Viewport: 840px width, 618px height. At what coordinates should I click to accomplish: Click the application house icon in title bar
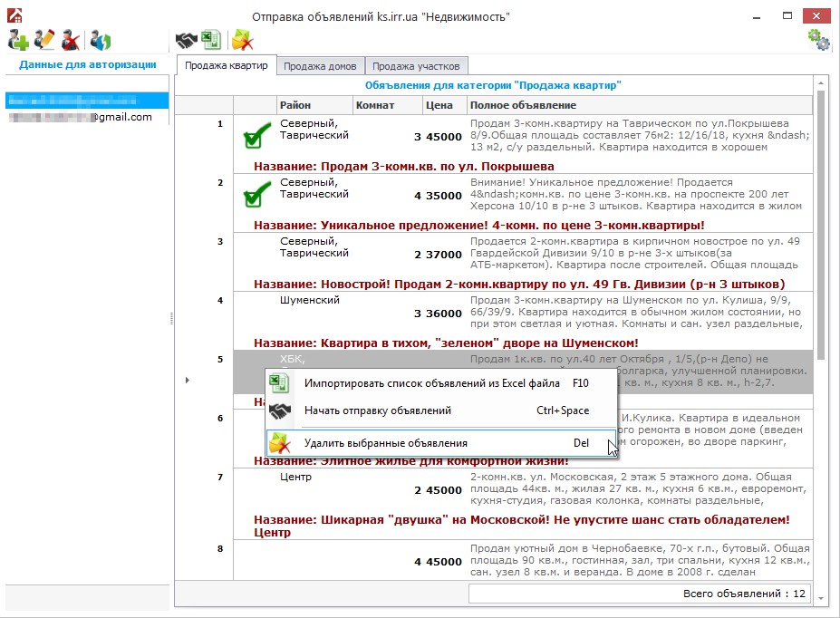click(15, 15)
